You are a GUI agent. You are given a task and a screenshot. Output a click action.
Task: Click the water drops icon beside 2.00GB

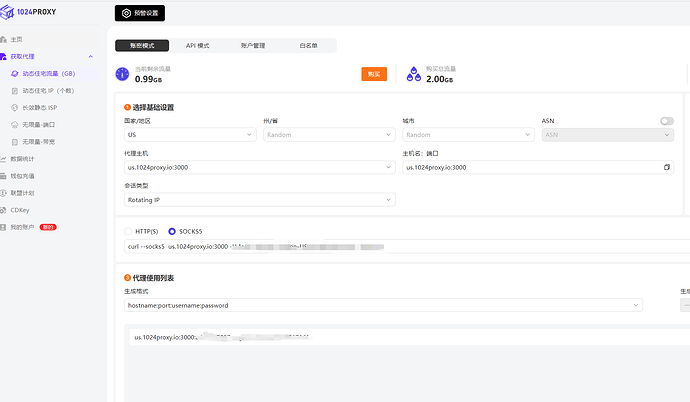[414, 74]
